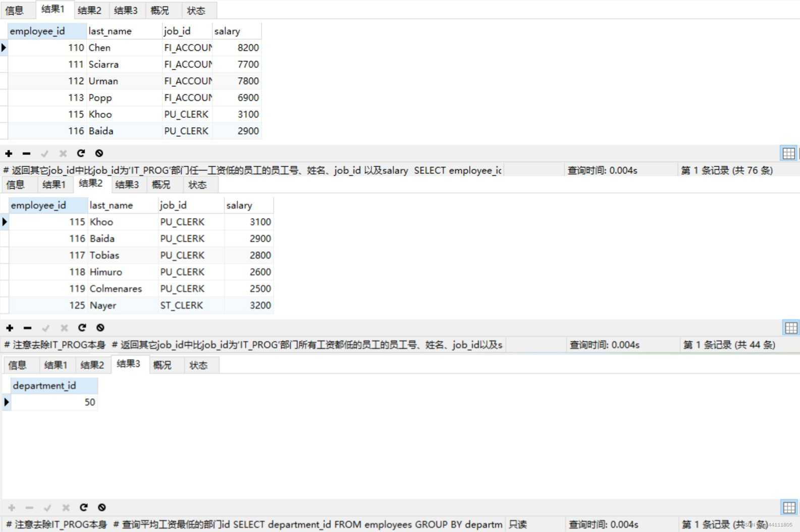
Task: Click the apply changes checkmark in the 76-record panel
Action: 44,153
